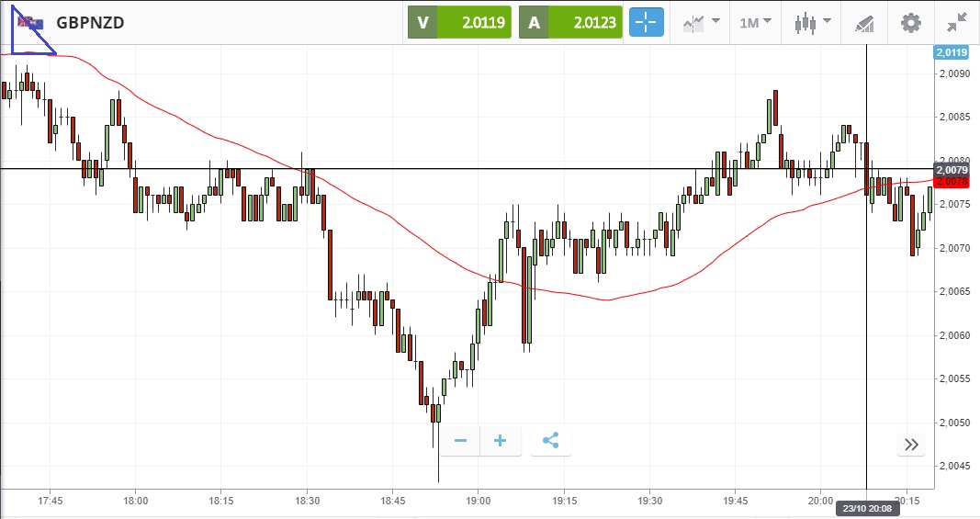Screen dimensions: 980x519
Task: Toggle the blue crosshair cursor tool
Action: [x=647, y=23]
